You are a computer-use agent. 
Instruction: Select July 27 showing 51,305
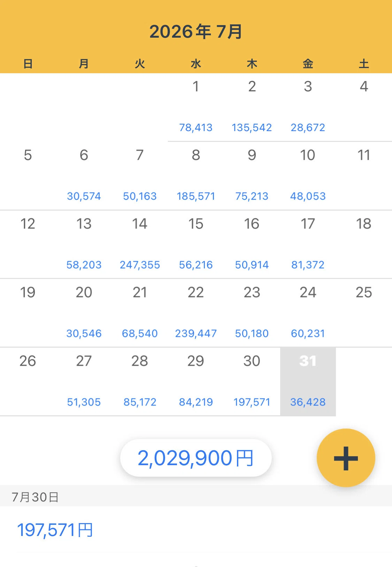(84, 381)
